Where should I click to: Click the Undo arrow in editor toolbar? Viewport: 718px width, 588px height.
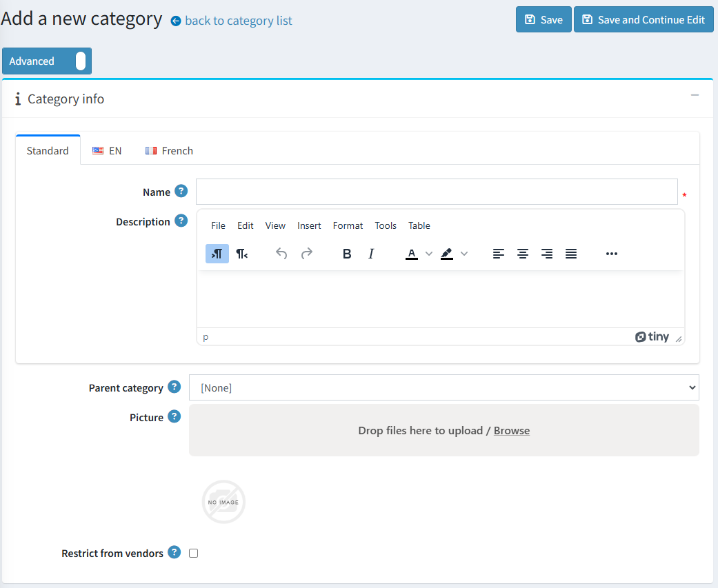[281, 254]
